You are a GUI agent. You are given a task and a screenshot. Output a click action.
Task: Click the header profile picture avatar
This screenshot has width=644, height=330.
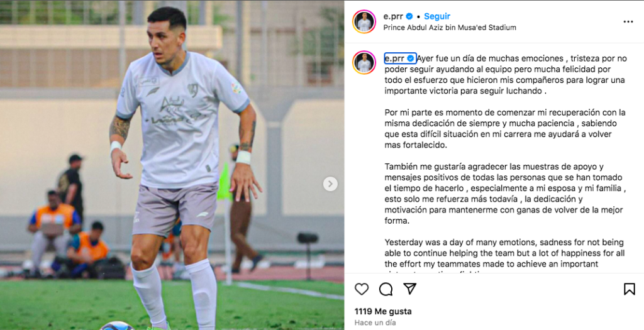point(364,22)
